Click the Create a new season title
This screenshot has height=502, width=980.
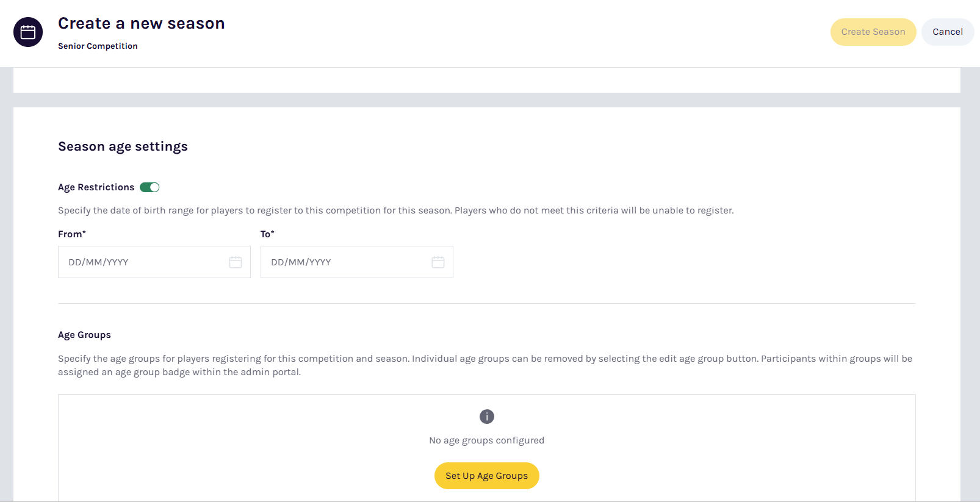click(141, 23)
